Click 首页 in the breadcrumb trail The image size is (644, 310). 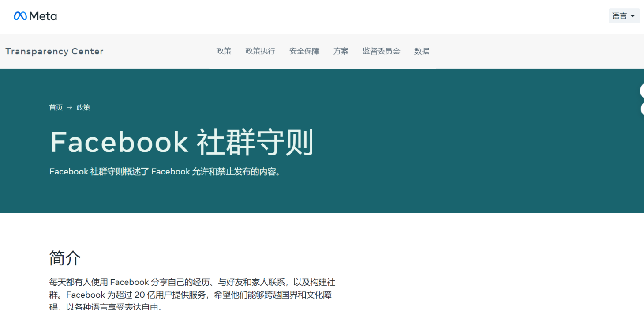[56, 107]
